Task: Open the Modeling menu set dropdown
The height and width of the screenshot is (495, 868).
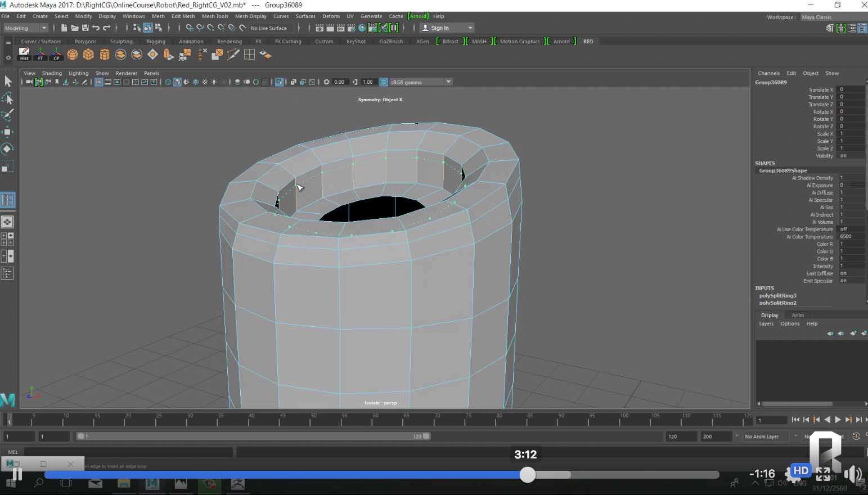Action: (26, 28)
